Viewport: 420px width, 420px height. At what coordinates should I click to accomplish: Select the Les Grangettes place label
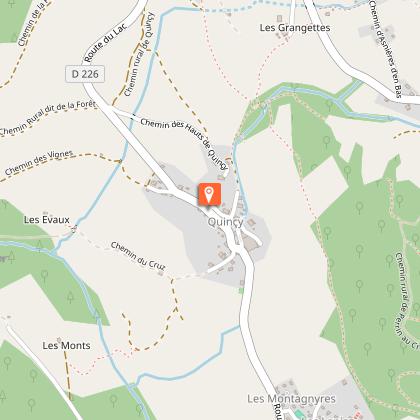point(295,27)
